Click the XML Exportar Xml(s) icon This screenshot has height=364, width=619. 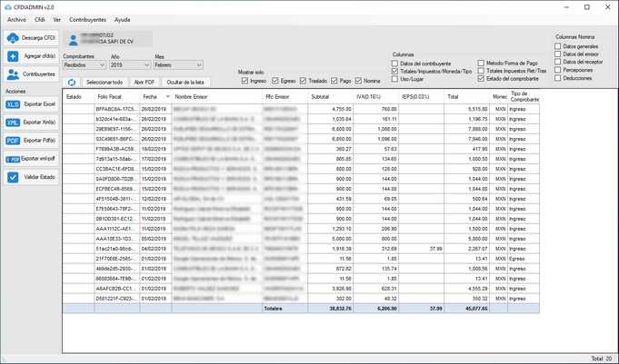[x=13, y=123]
